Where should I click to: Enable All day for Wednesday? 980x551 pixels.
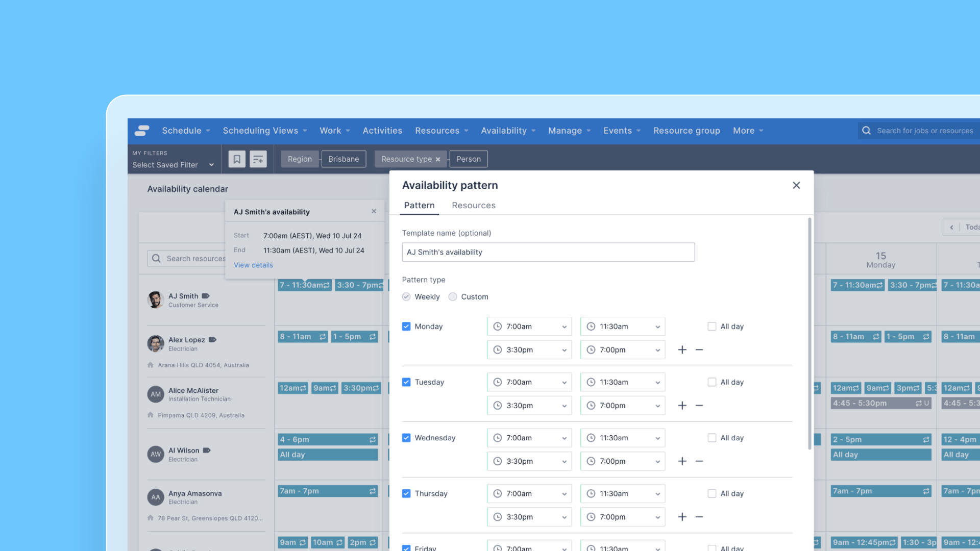tap(712, 438)
